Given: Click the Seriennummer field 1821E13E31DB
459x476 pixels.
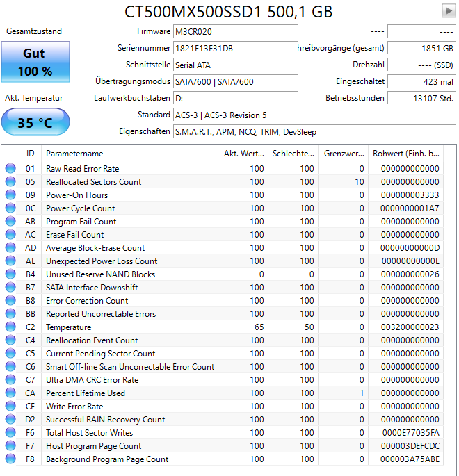Looking at the screenshot, I should [235, 48].
